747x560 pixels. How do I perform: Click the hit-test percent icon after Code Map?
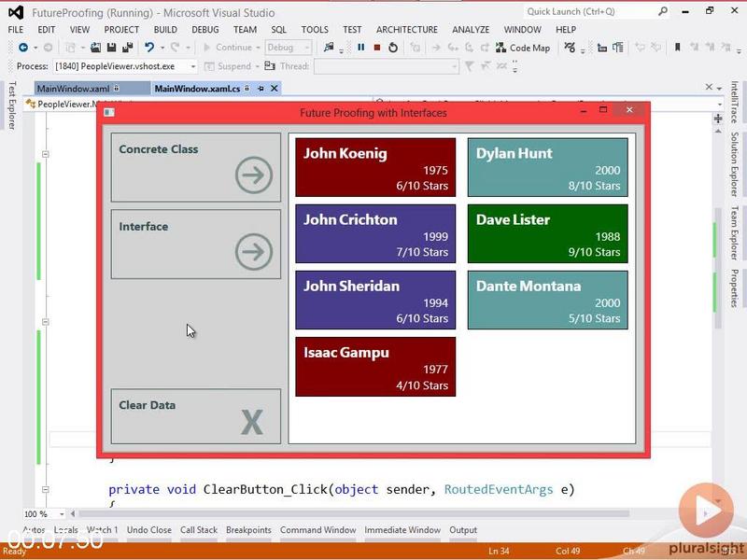570,48
